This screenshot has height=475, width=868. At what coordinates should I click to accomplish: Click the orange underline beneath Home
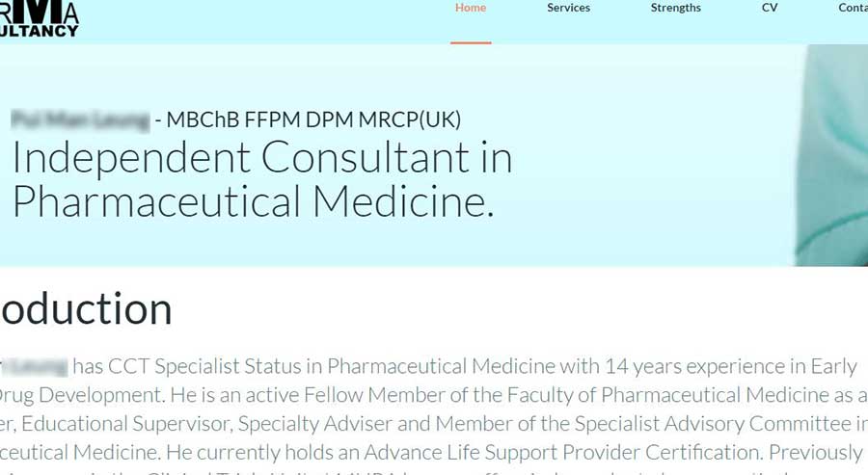[x=471, y=42]
